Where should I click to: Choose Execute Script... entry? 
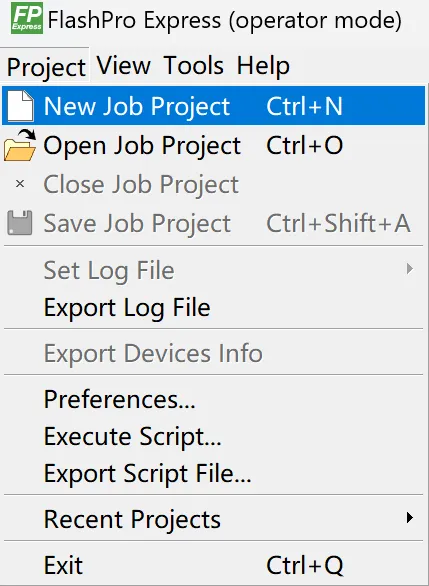[x=213, y=436]
